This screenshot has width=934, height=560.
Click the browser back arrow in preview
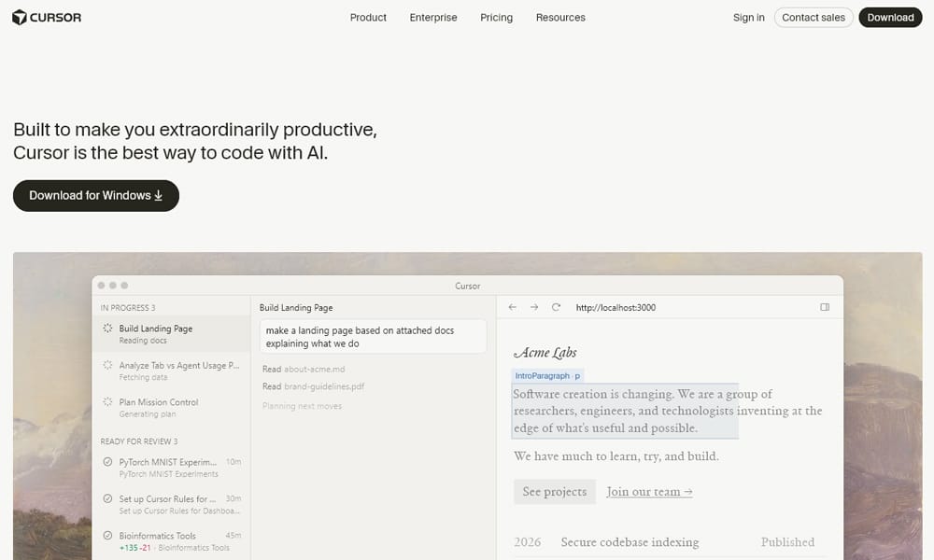tap(512, 307)
